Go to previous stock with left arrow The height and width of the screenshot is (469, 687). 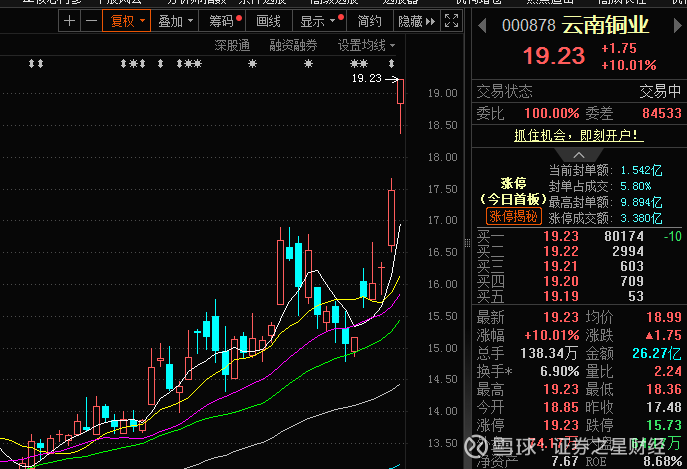click(482, 25)
